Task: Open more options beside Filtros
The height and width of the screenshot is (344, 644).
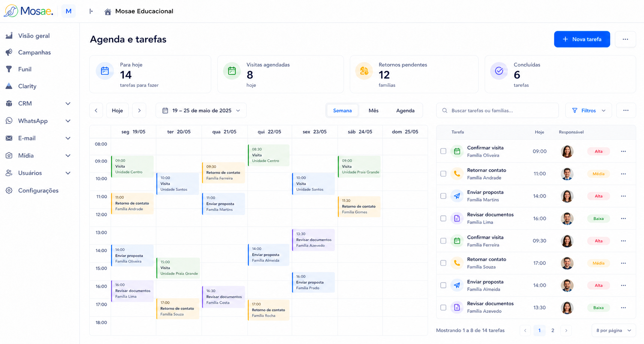Action: [626, 110]
